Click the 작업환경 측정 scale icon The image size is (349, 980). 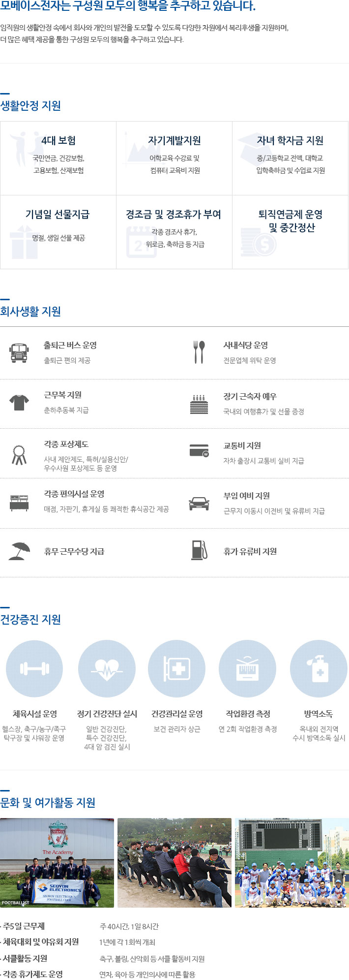click(247, 669)
